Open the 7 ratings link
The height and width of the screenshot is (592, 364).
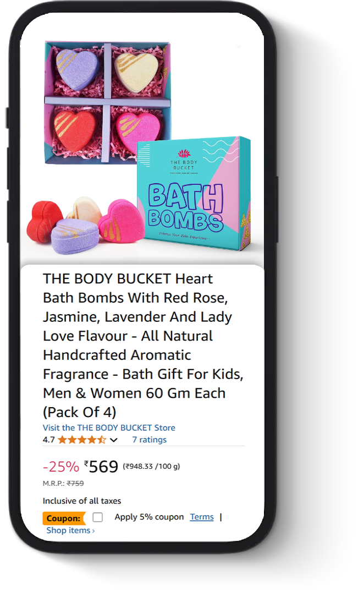tap(150, 440)
